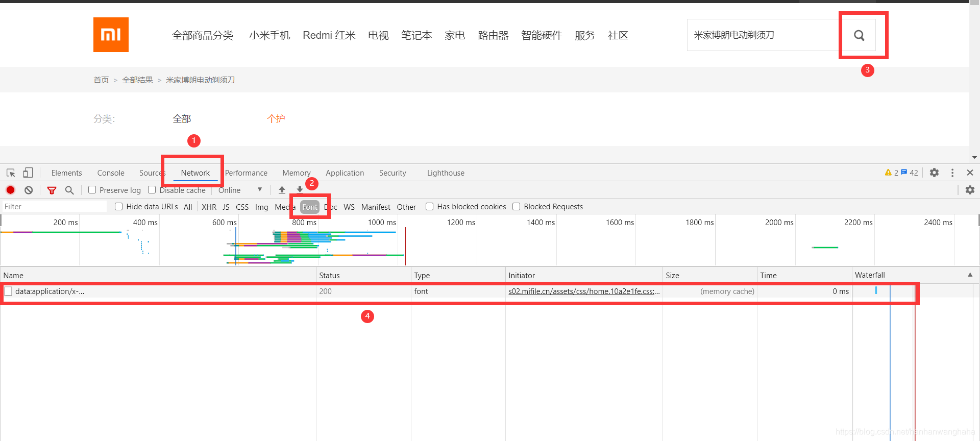Open Redmi 红米 navigation item
This screenshot has width=980, height=441.
coord(329,35)
